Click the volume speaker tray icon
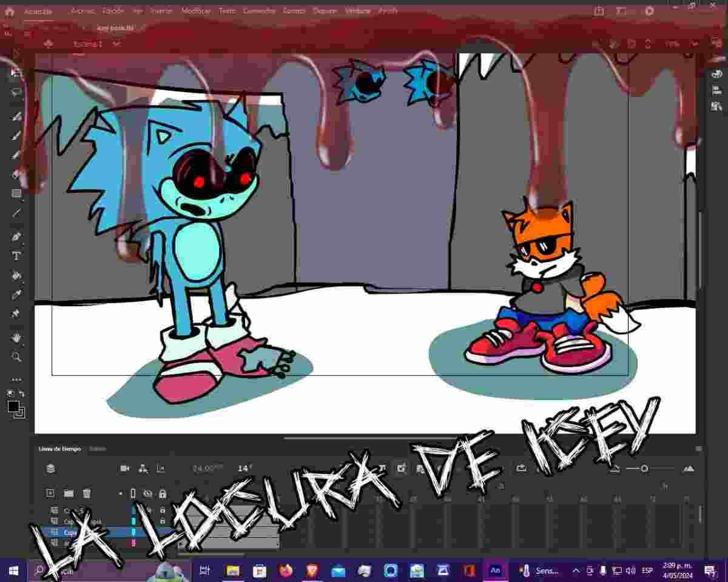 (631, 570)
